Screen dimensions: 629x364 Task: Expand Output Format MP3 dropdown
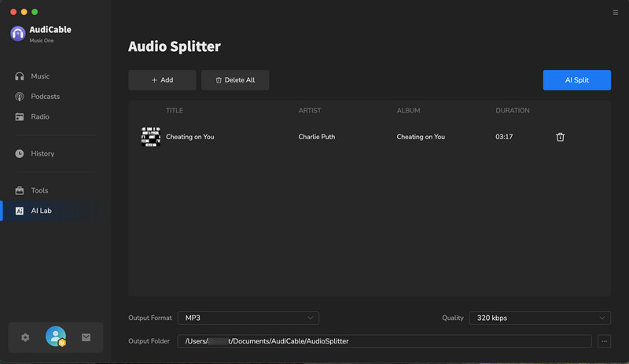[x=248, y=318]
